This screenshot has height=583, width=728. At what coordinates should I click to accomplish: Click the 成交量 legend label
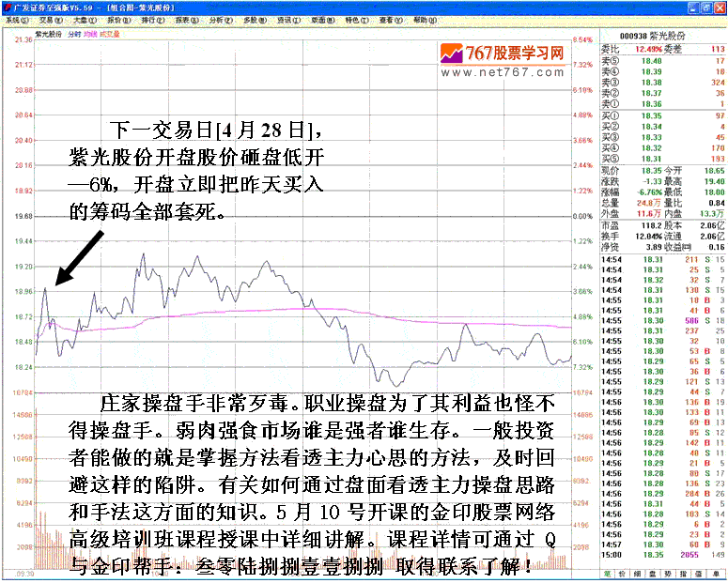click(109, 33)
